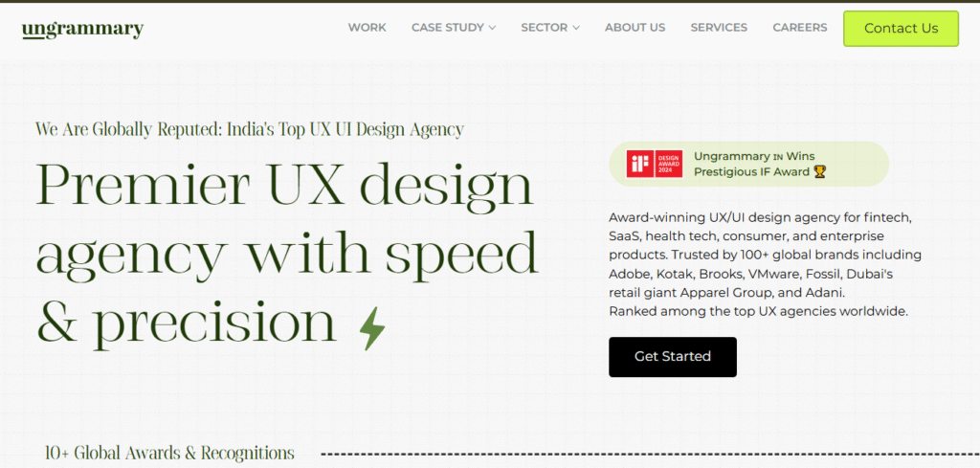
Task: Navigate to the CAREERS page
Action: tap(799, 28)
